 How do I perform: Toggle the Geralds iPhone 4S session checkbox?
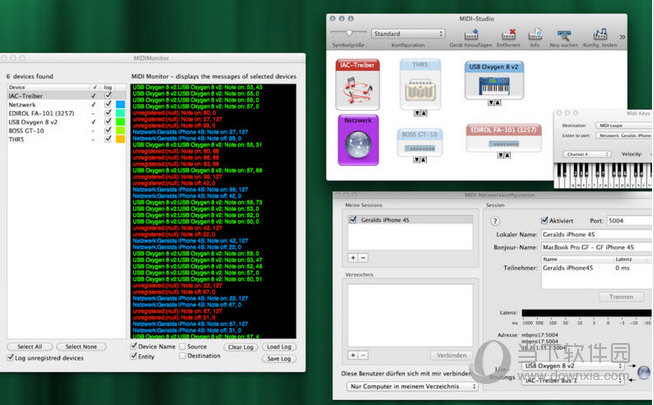[x=353, y=219]
